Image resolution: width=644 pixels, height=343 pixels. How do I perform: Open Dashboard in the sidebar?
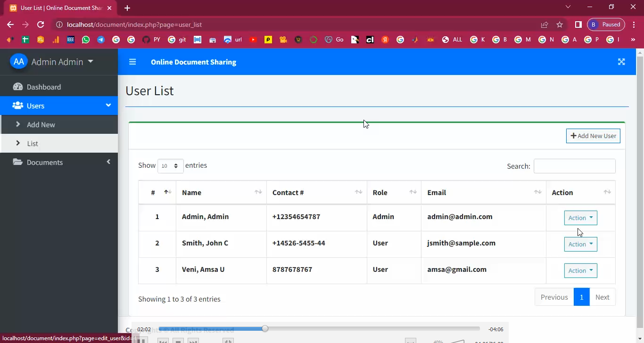click(44, 87)
